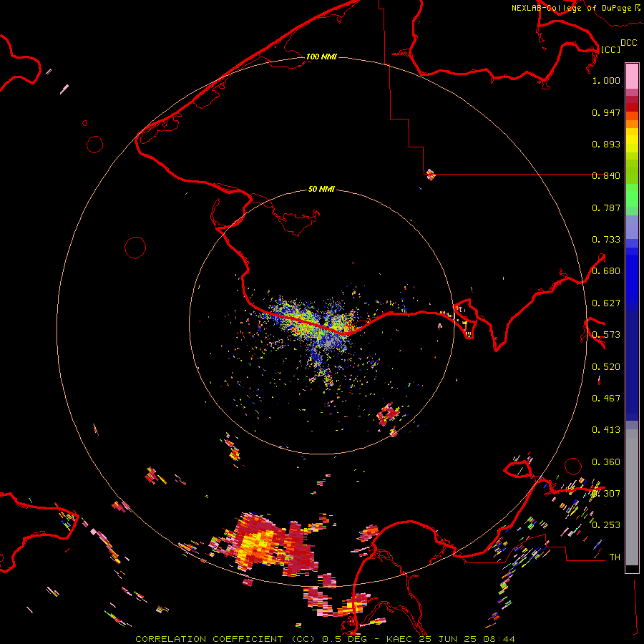Click the 0.840 color scale value
The width and height of the screenshot is (644, 644).
coord(606,176)
